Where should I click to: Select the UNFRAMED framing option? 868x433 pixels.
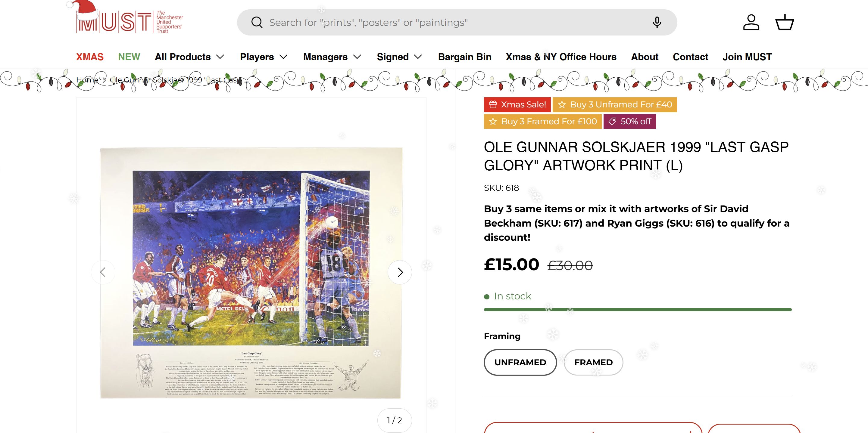click(520, 362)
